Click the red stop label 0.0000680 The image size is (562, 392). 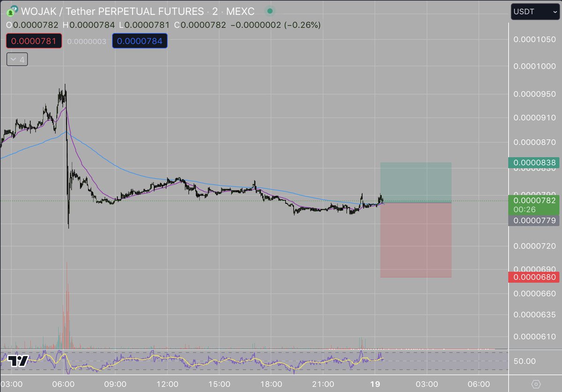[x=534, y=277]
